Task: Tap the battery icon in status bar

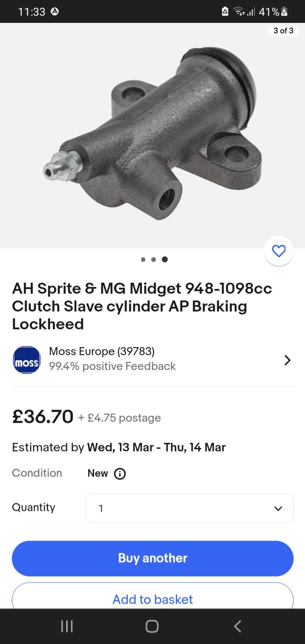Action: [x=284, y=12]
